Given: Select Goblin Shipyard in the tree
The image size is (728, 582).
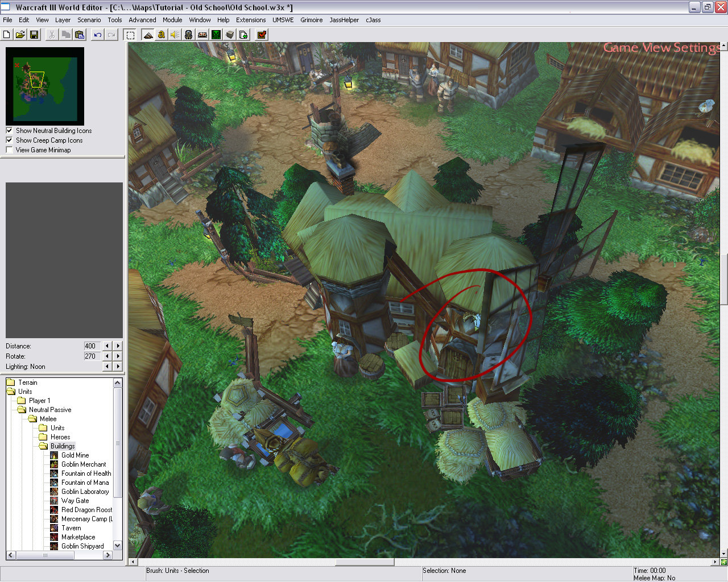Looking at the screenshot, I should click(x=82, y=546).
